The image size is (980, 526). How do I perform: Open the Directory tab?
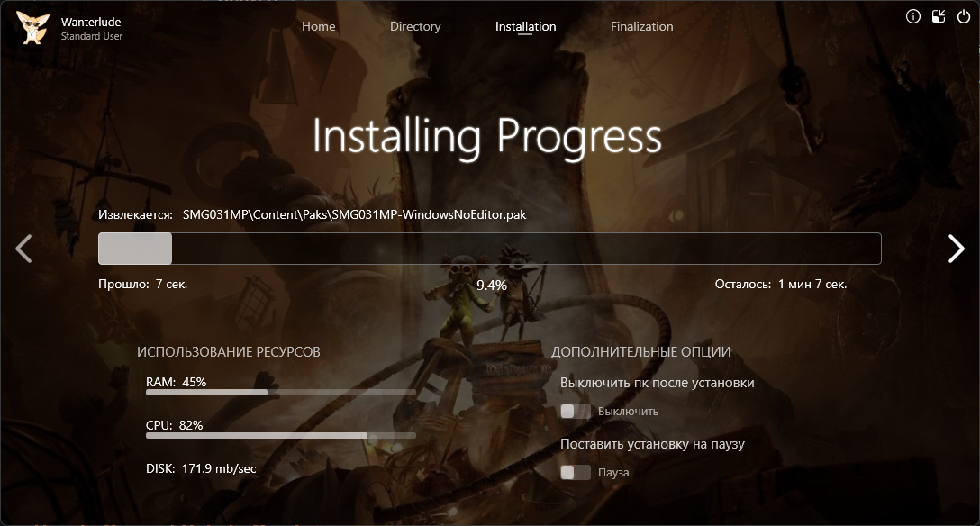coord(415,26)
